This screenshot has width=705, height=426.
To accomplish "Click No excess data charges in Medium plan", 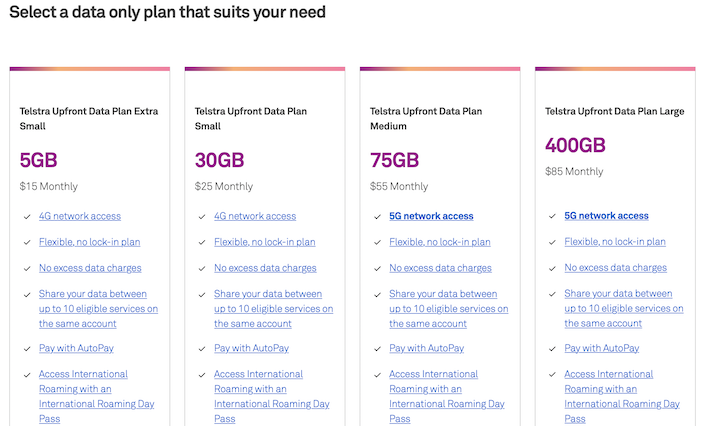I will [440, 268].
